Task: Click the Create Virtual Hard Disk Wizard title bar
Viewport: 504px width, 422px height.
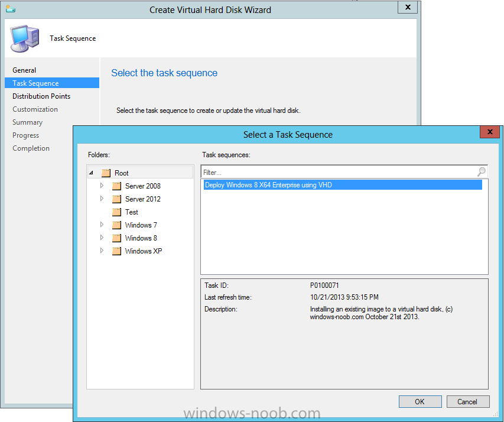Action: (210, 10)
